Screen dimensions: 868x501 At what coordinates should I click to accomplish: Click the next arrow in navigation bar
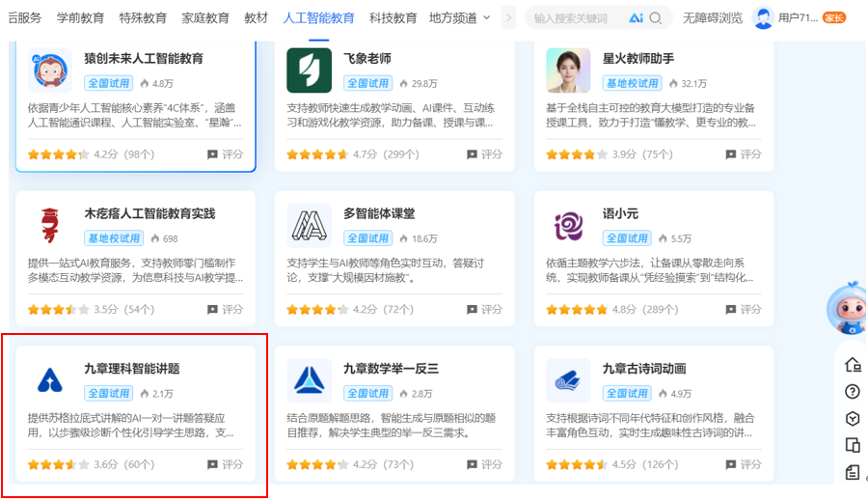click(508, 18)
